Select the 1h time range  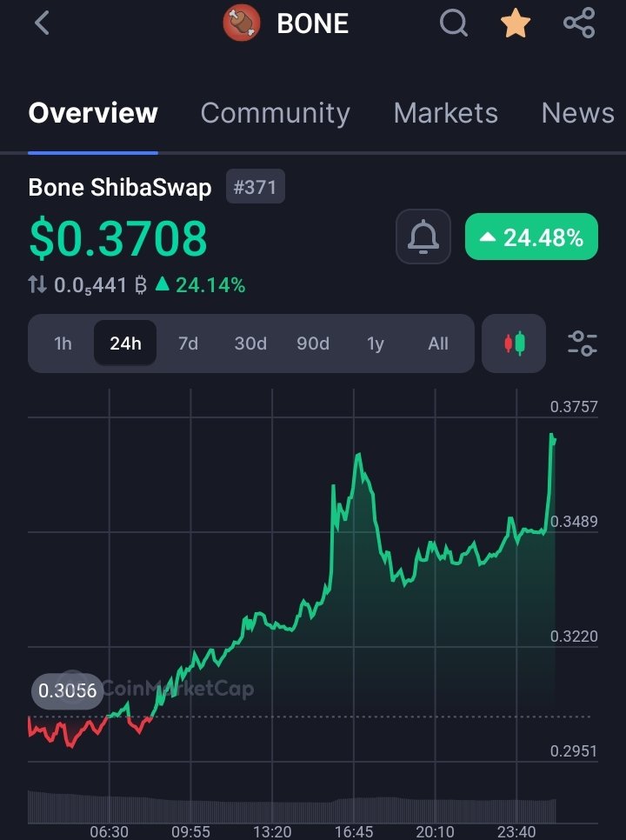click(63, 343)
